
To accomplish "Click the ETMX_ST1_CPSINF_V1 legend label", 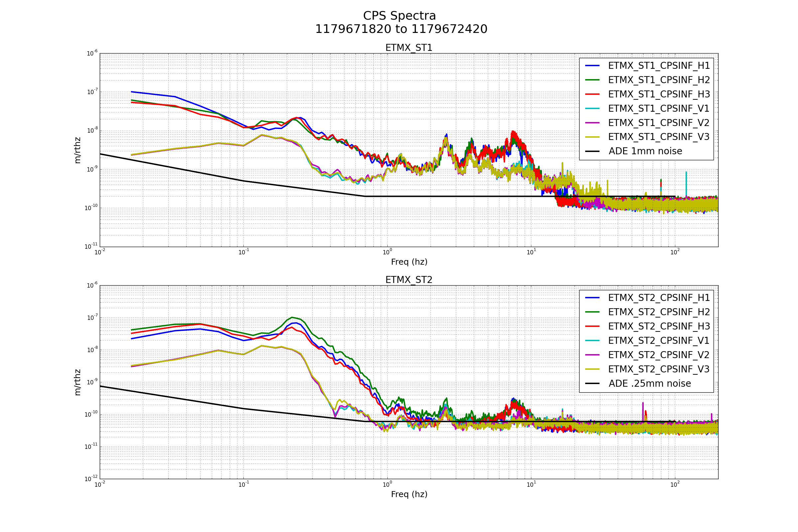I will (x=659, y=109).
